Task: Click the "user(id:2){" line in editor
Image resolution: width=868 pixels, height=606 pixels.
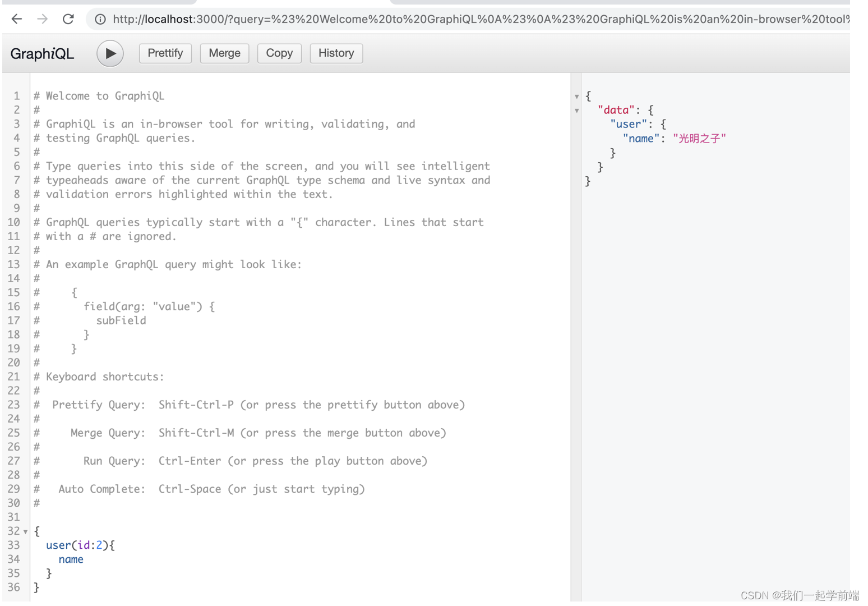Action: 80,545
